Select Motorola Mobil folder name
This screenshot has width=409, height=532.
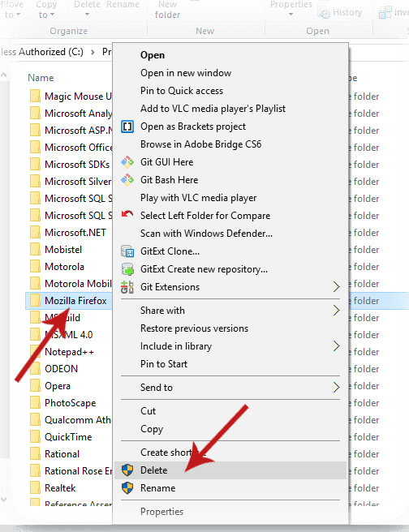tap(78, 284)
